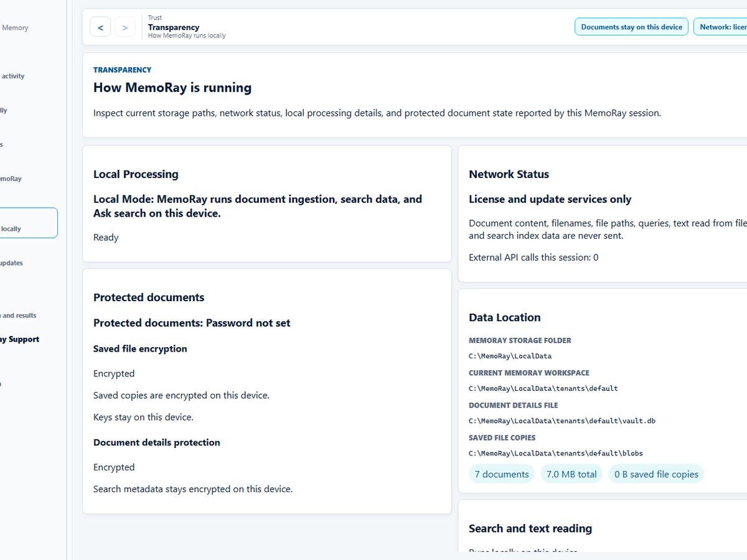Viewport: 747px width, 560px height.
Task: Open the 'updates' sidebar item
Action: tap(11, 263)
